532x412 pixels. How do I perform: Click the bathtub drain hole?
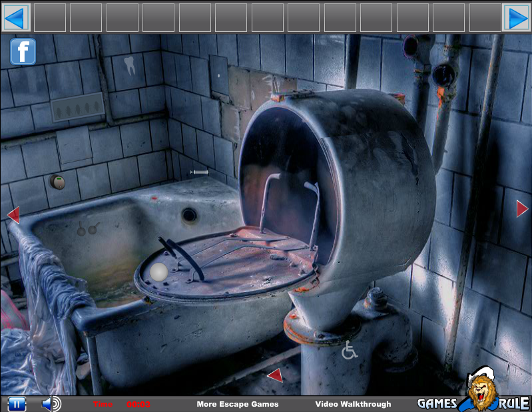189,216
